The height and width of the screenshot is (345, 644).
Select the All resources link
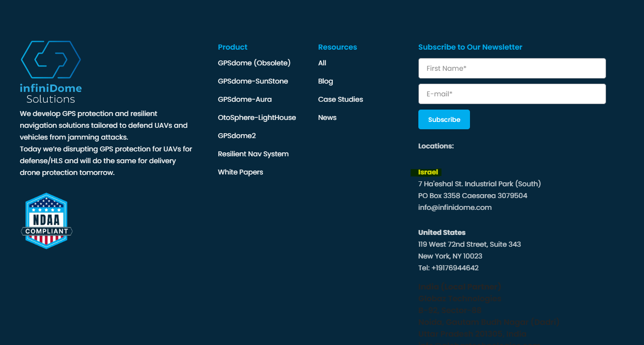tap(322, 63)
